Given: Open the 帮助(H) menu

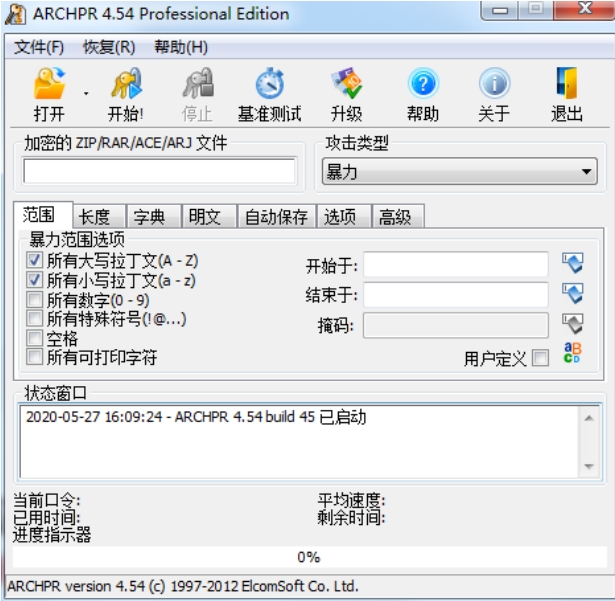Looking at the screenshot, I should tap(181, 47).
